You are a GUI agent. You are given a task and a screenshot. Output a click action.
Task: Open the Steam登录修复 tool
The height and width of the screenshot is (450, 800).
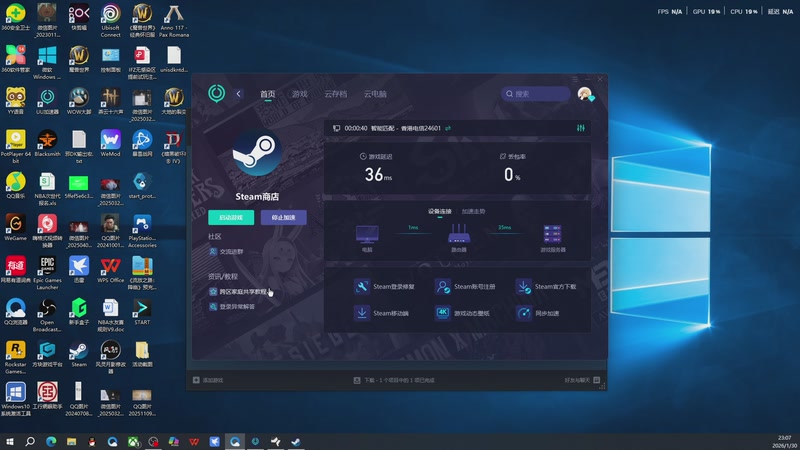point(384,287)
